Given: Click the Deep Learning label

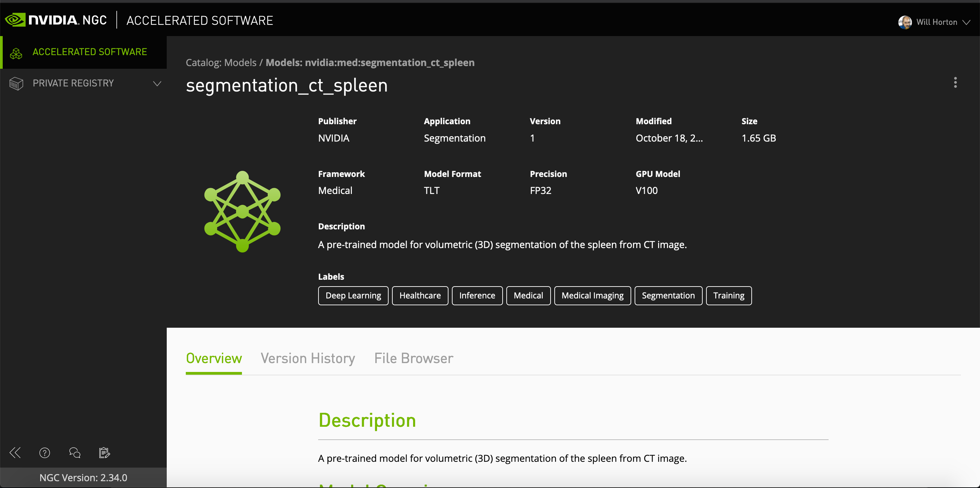Looking at the screenshot, I should 353,295.
